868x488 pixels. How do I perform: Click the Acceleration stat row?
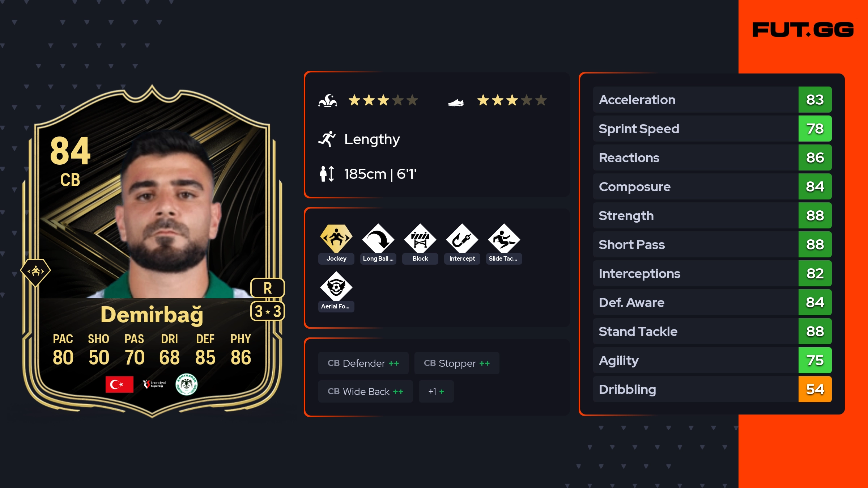click(712, 100)
